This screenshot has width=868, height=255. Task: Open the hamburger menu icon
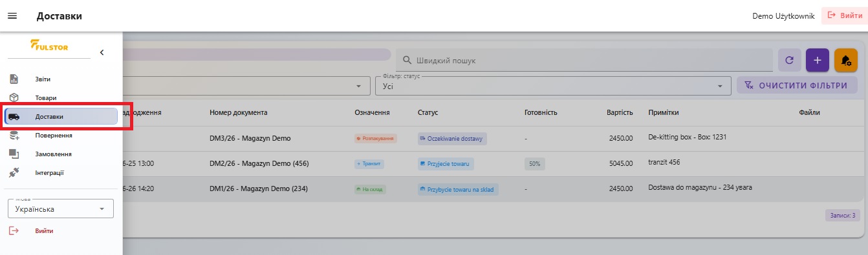pyautogui.click(x=12, y=16)
